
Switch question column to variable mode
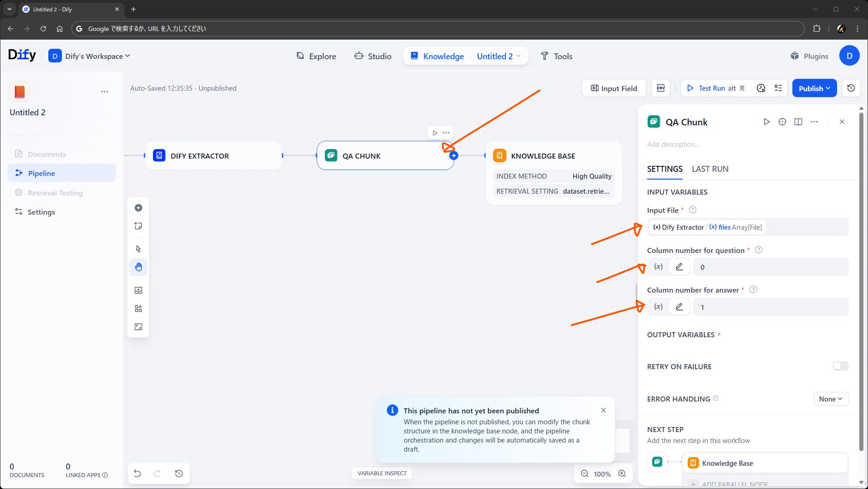tap(658, 267)
